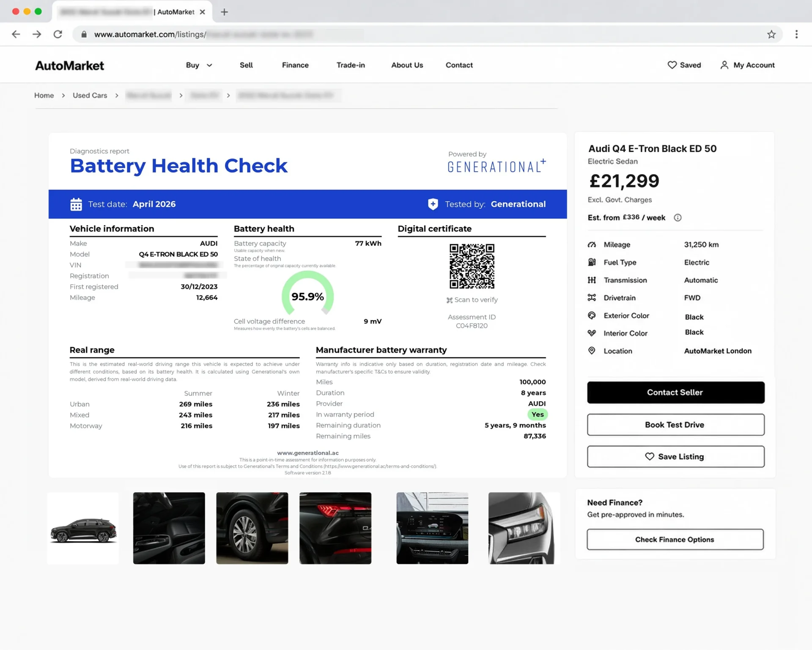Click the 30/12/2023 first registered date
The image size is (812, 650).
tap(199, 287)
